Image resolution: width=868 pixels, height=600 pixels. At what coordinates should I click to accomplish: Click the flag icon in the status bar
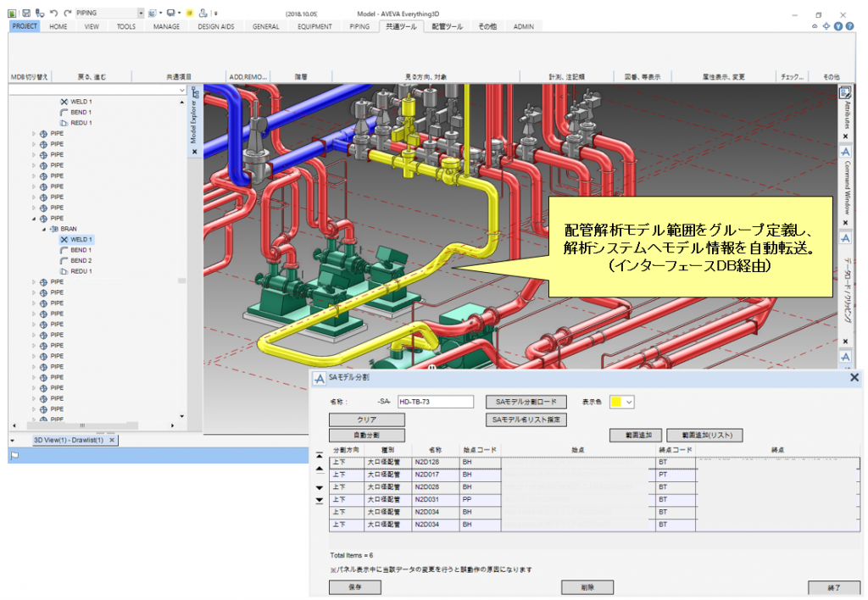point(15,456)
